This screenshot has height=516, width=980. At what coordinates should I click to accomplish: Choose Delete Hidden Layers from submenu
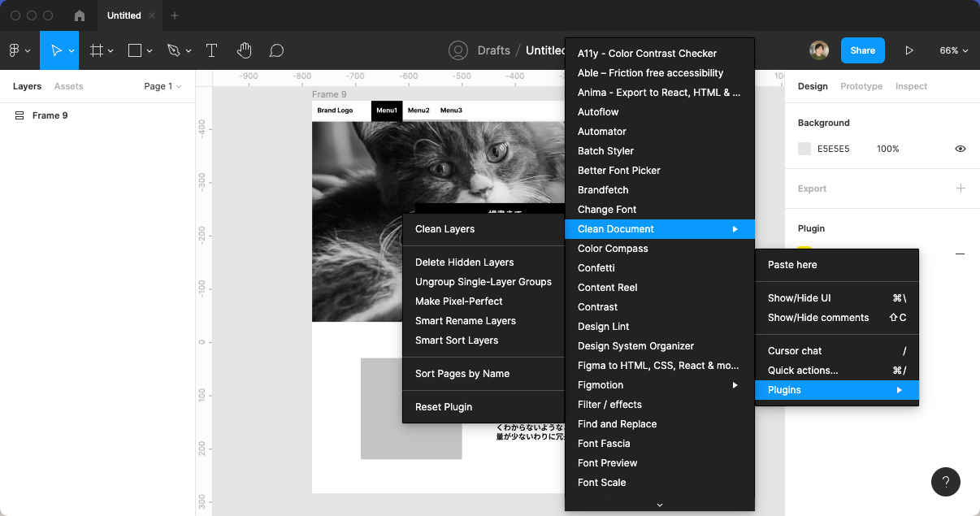click(x=464, y=262)
